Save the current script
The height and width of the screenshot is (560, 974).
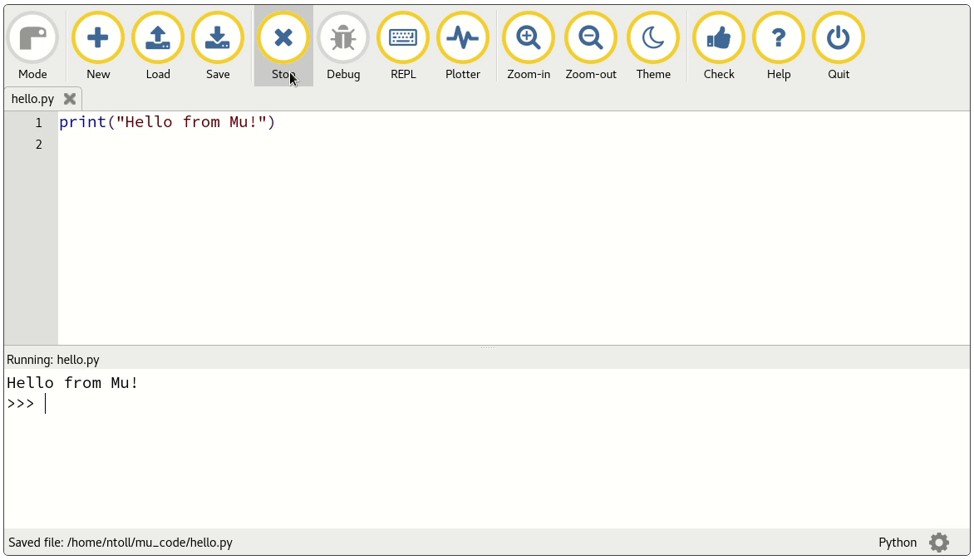tap(218, 38)
